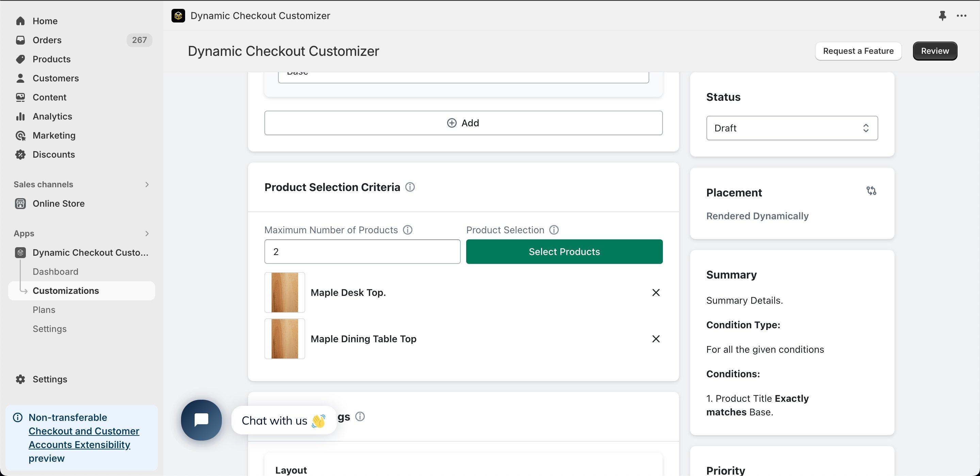Click the Discounts badge icon
980x476 pixels.
(20, 154)
